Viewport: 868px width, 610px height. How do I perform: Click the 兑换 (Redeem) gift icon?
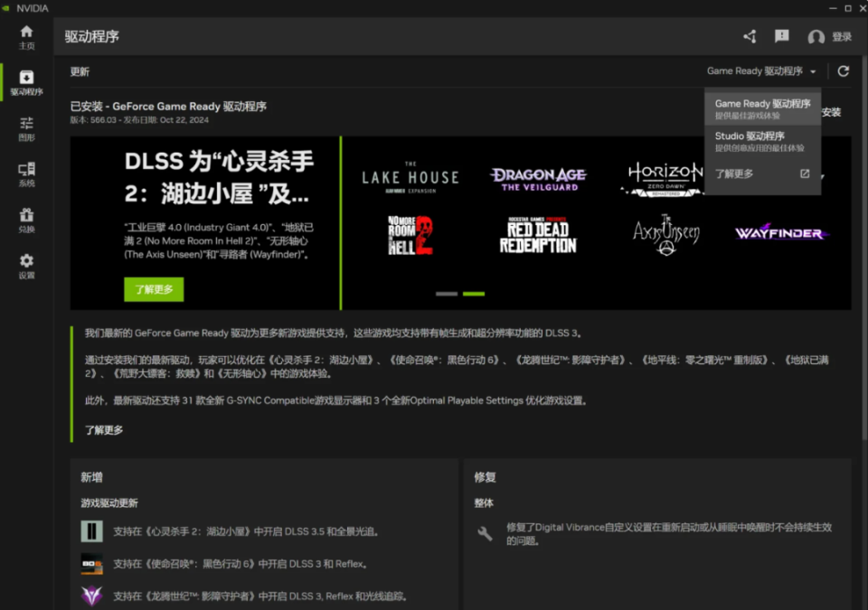point(26,220)
